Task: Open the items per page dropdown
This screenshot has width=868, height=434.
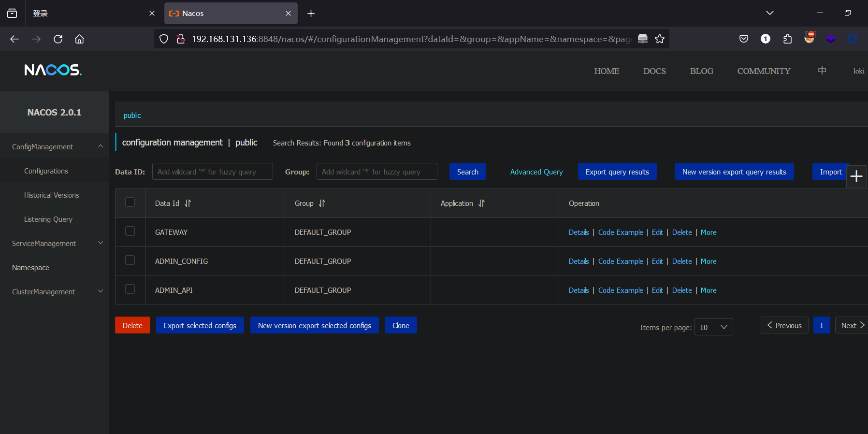Action: [x=713, y=327]
